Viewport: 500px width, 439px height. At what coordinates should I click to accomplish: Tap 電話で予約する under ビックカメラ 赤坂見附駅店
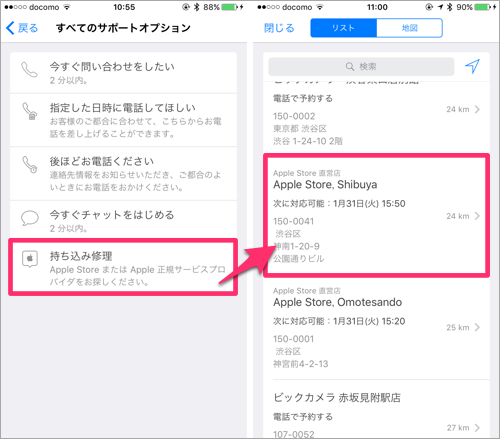click(x=303, y=417)
